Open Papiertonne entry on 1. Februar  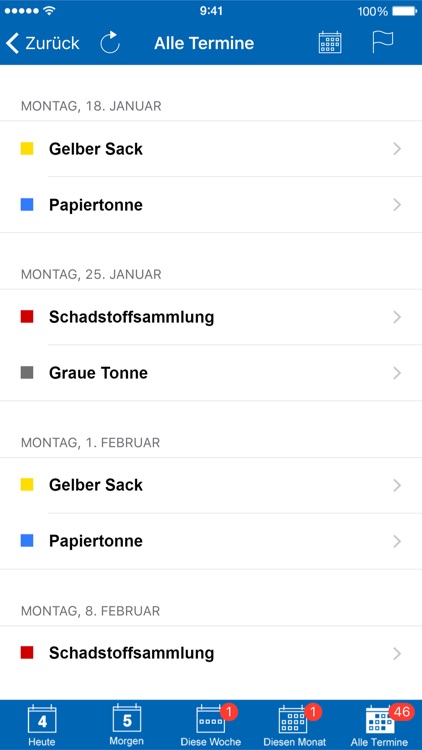click(x=211, y=541)
